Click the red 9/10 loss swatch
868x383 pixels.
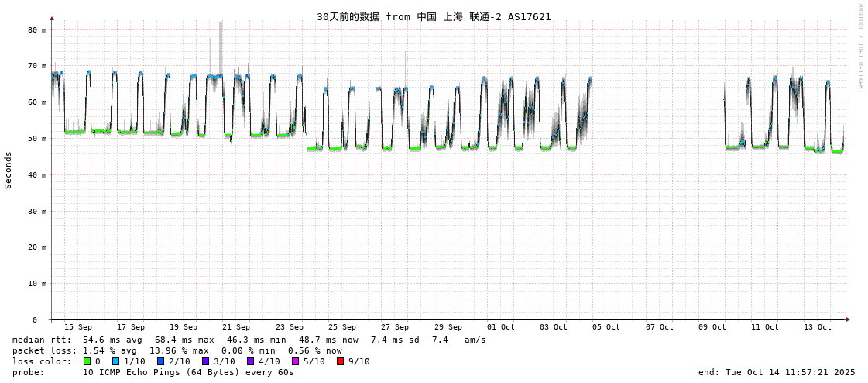click(340, 361)
